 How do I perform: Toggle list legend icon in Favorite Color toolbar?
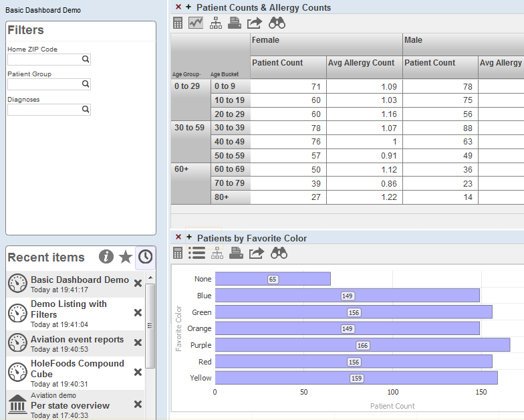pos(196,253)
